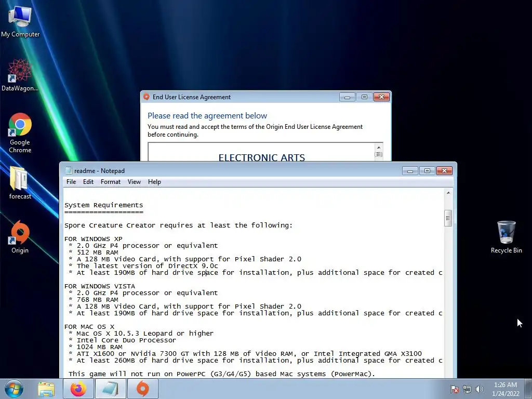The height and width of the screenshot is (399, 532).
Task: Click the Notepad vertical scrollbar thumb
Action: coord(448,218)
